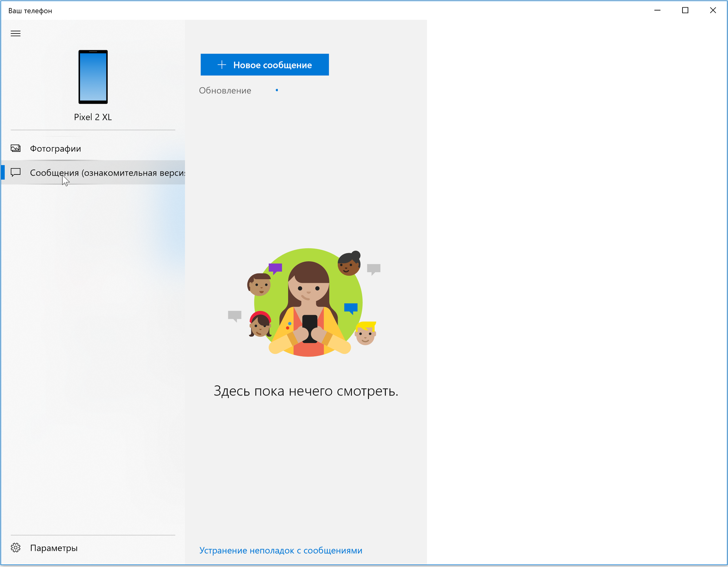Maximize the Ваш телефон window
728x567 pixels.
pos(685,10)
